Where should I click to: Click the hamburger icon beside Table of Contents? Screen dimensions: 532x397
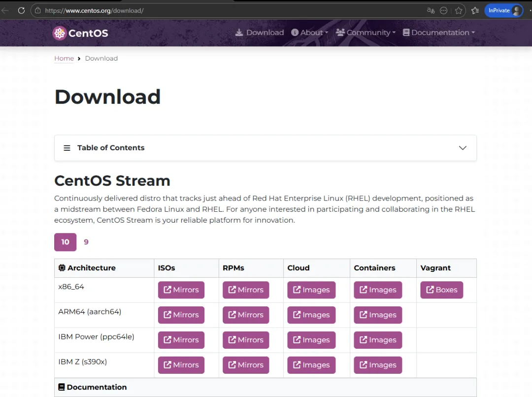pyautogui.click(x=67, y=148)
